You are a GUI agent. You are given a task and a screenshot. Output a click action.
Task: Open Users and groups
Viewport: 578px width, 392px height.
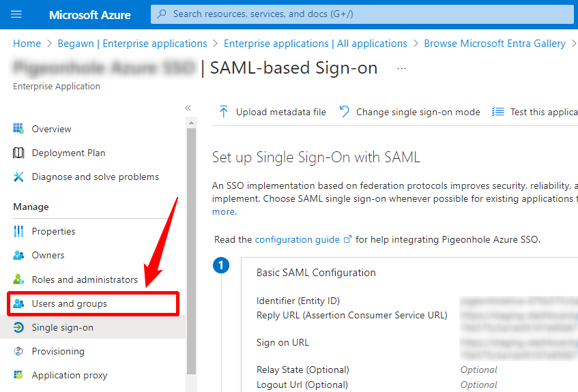point(70,303)
